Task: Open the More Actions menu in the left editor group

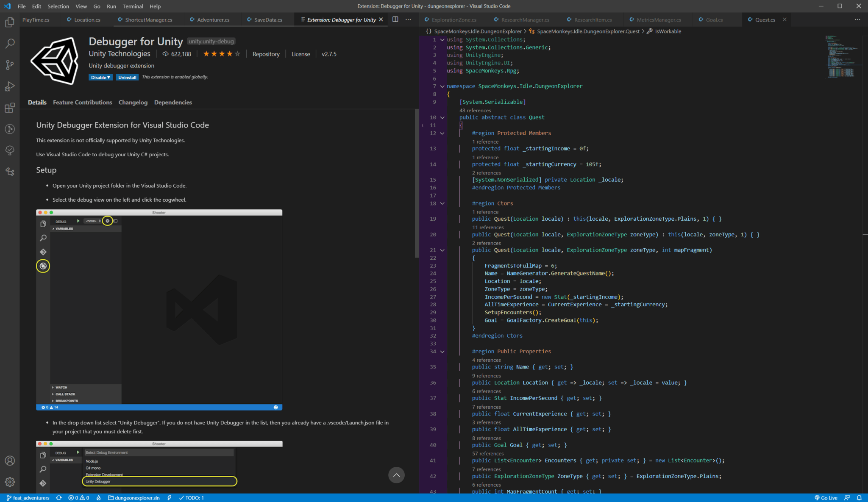Action: [408, 19]
